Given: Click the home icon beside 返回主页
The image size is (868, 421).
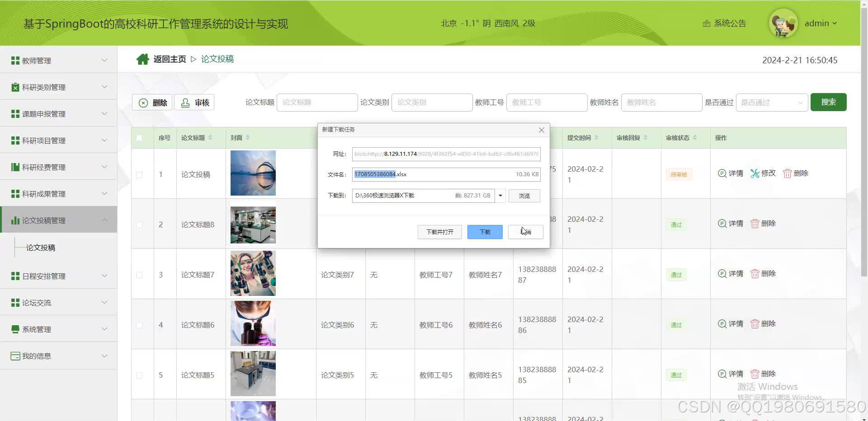Looking at the screenshot, I should [142, 59].
